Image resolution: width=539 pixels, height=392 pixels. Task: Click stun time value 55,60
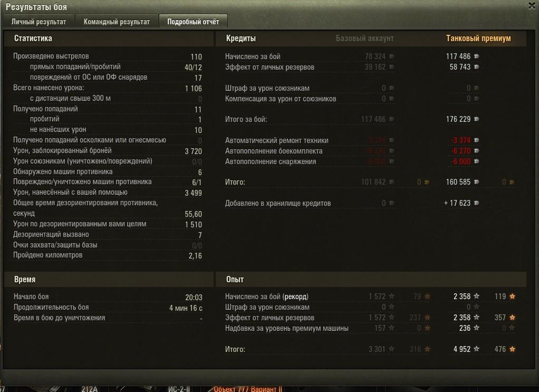click(x=193, y=214)
